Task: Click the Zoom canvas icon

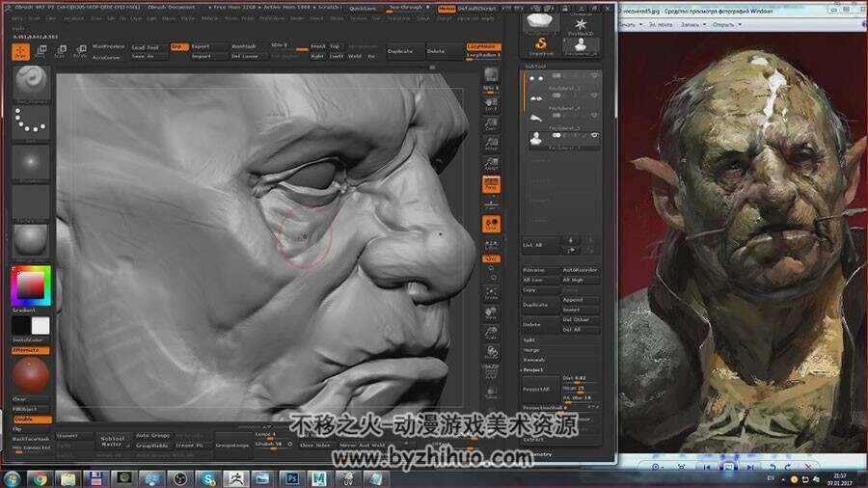Action: pos(491,125)
